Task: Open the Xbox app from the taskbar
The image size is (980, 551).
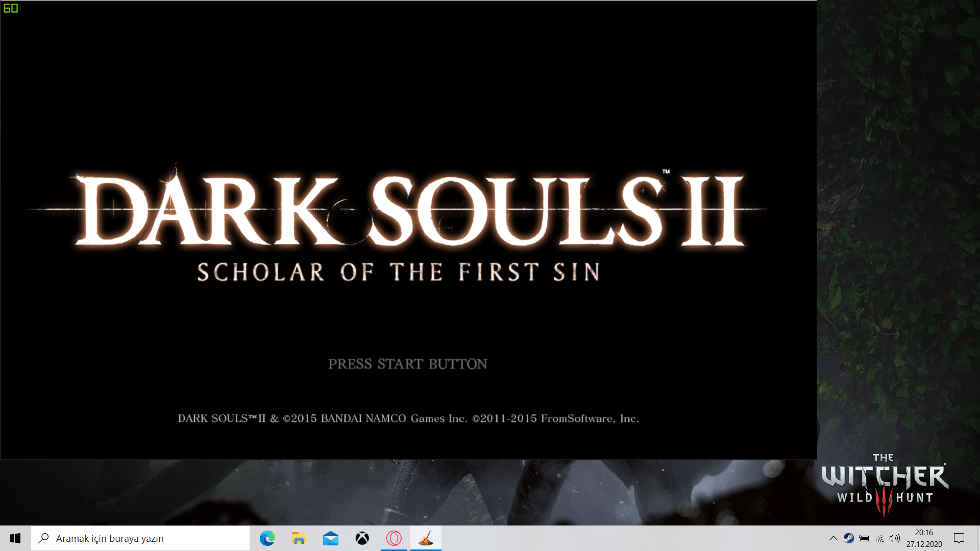Action: pyautogui.click(x=362, y=538)
